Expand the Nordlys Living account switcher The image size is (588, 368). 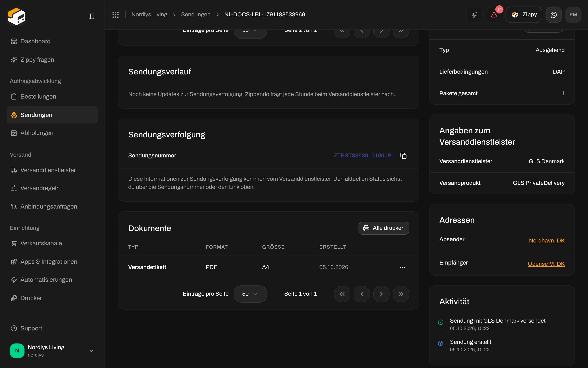[52, 351]
